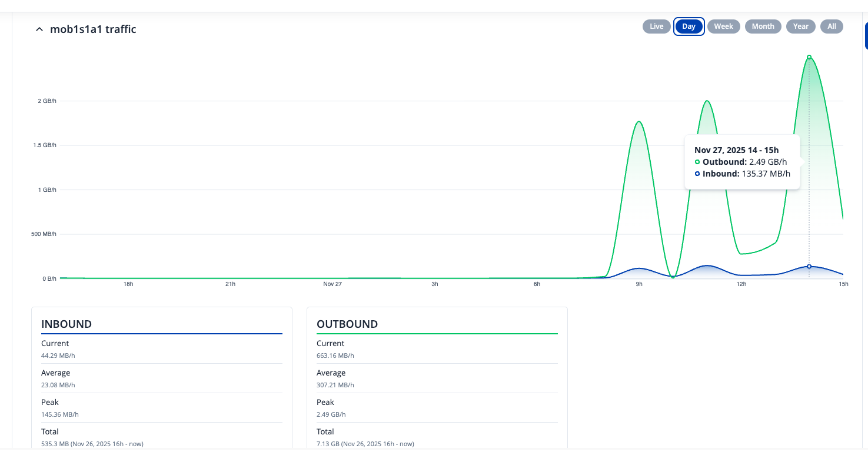Click Outbound Peak value 2.49 GB/h
The height and width of the screenshot is (455, 868).
click(x=331, y=414)
